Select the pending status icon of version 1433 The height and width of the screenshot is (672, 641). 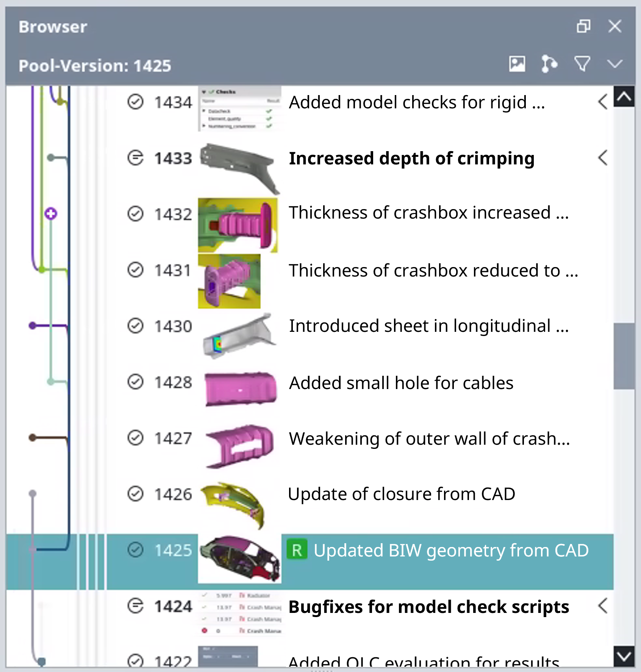tap(135, 158)
